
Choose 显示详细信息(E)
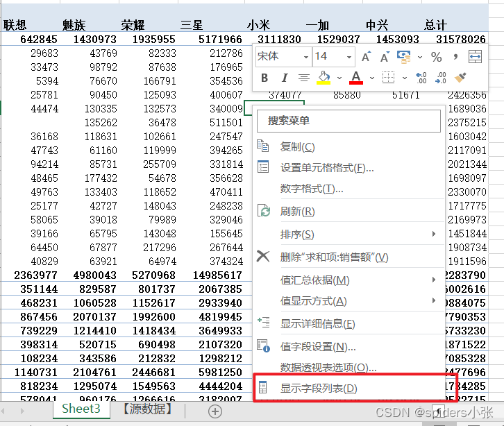(x=317, y=324)
